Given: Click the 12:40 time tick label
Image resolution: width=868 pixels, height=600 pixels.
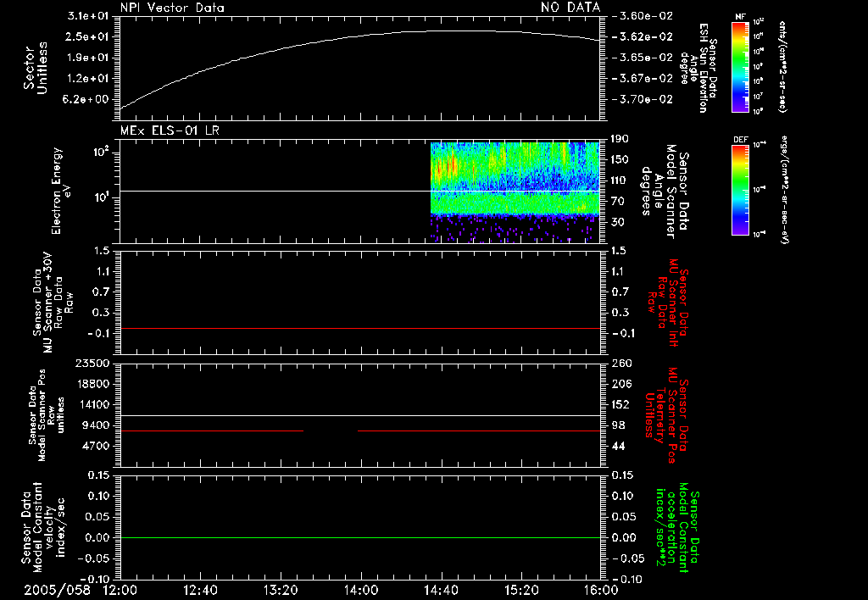Looking at the screenshot, I should click(200, 590).
